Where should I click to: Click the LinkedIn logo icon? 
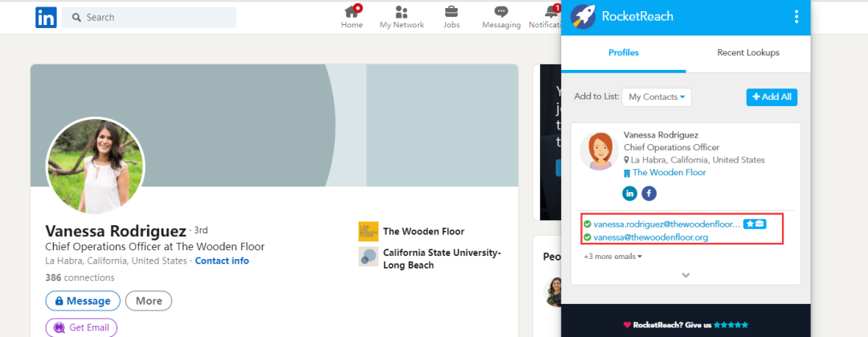(46, 18)
